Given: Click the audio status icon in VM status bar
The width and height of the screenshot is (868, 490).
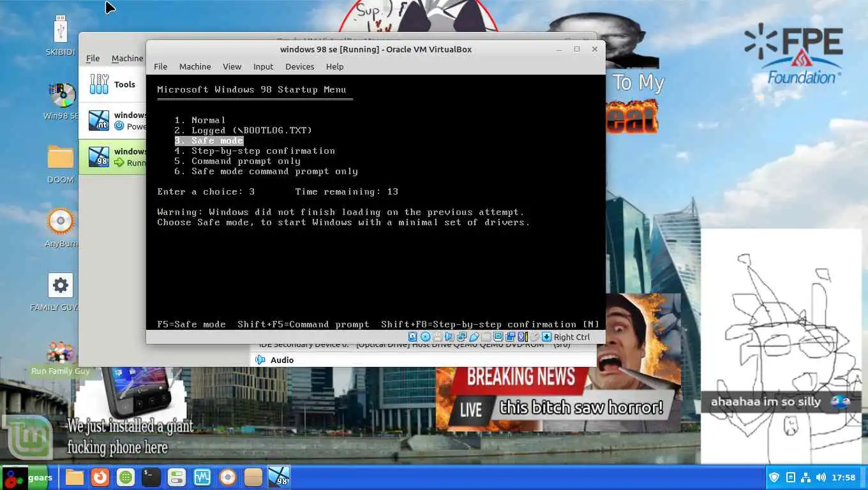Looking at the screenshot, I should [449, 337].
